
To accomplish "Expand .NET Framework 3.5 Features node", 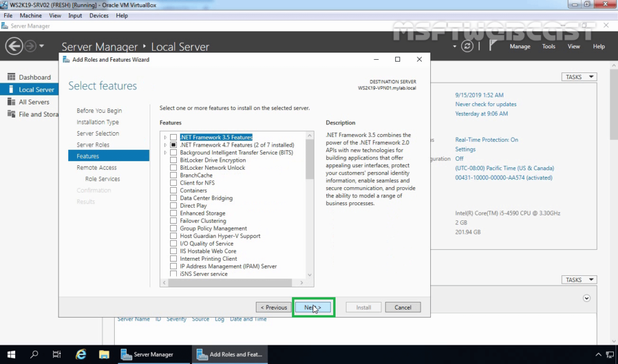I will coord(165,137).
